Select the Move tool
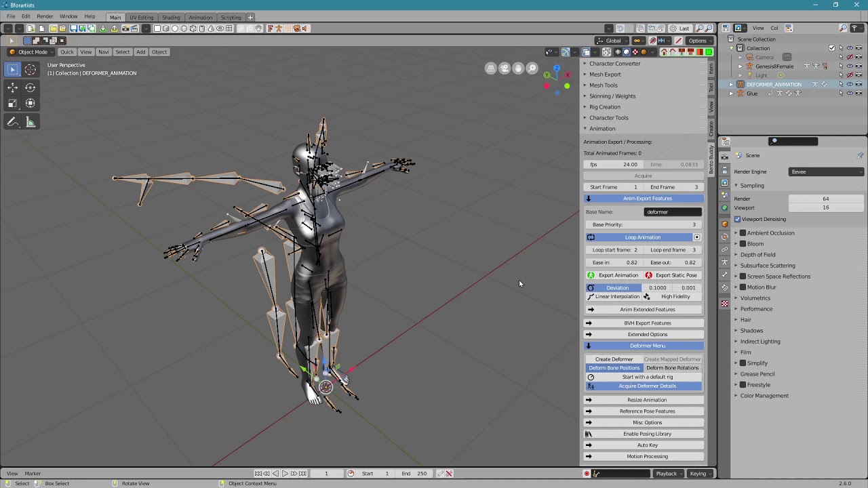868x488 pixels. pos(12,87)
